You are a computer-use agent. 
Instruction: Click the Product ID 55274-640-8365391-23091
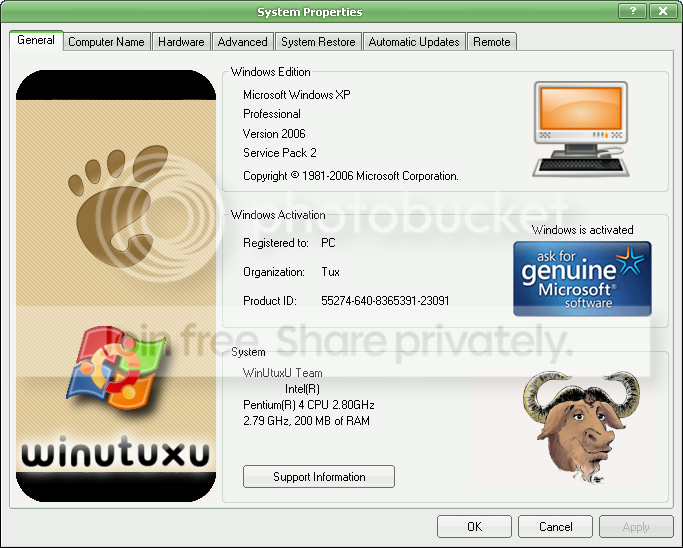385,301
